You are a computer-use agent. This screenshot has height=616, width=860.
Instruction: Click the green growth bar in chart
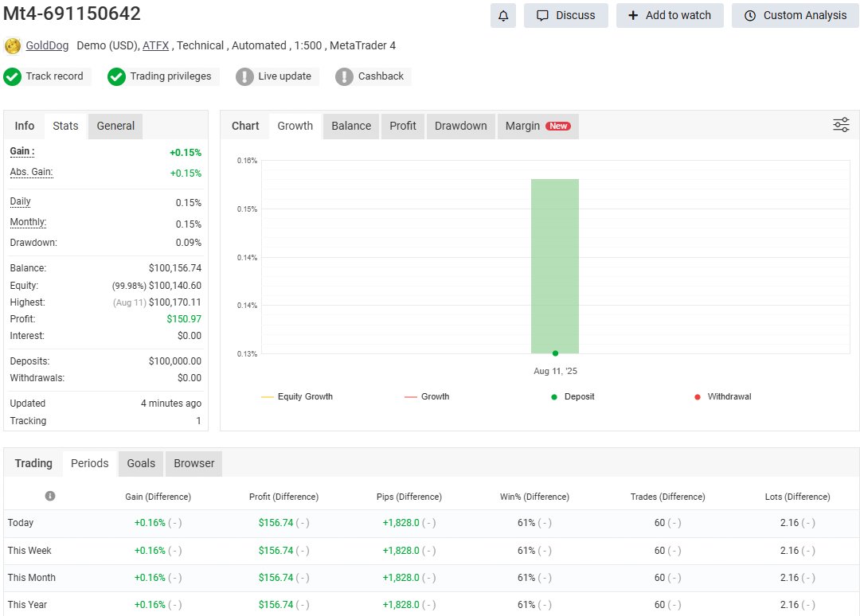coord(554,266)
